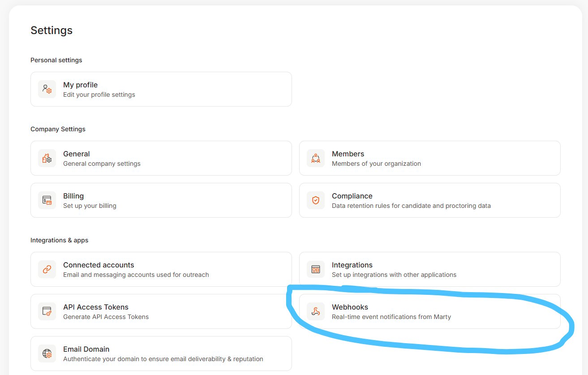The height and width of the screenshot is (375, 588).
Task: Click 'Members of your organization' description
Action: click(376, 164)
